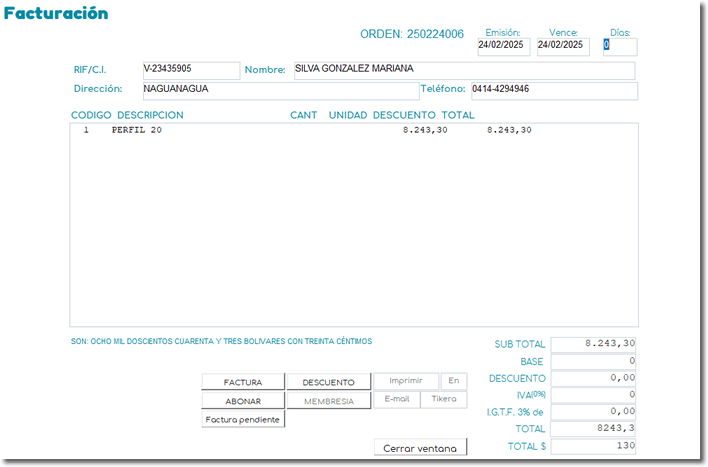Click the TOTAL $ field
Image resolution: width=708 pixels, height=467 pixels.
tap(593, 446)
